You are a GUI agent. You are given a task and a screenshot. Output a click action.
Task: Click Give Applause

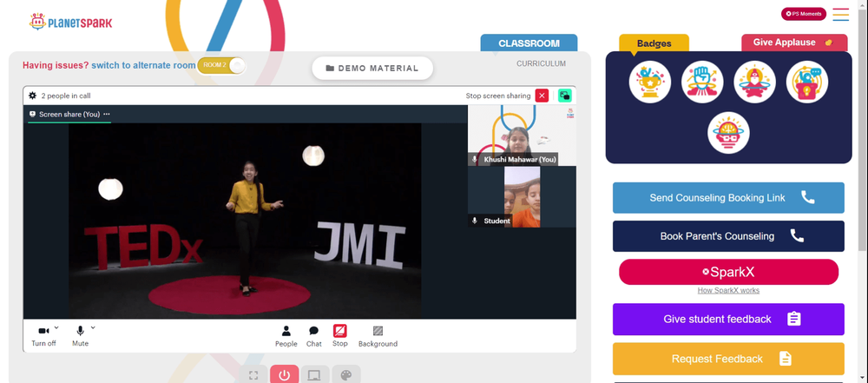click(x=794, y=43)
